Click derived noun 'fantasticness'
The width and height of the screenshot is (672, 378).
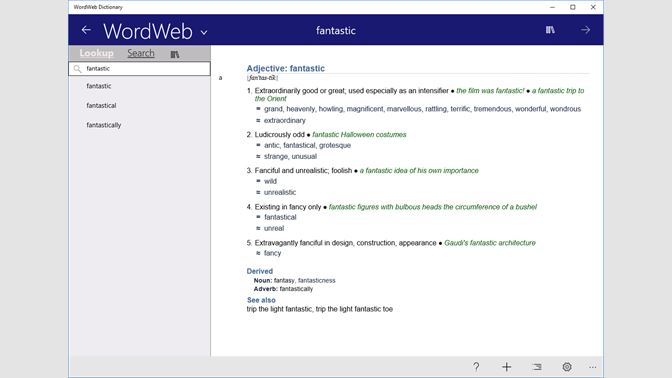point(317,280)
